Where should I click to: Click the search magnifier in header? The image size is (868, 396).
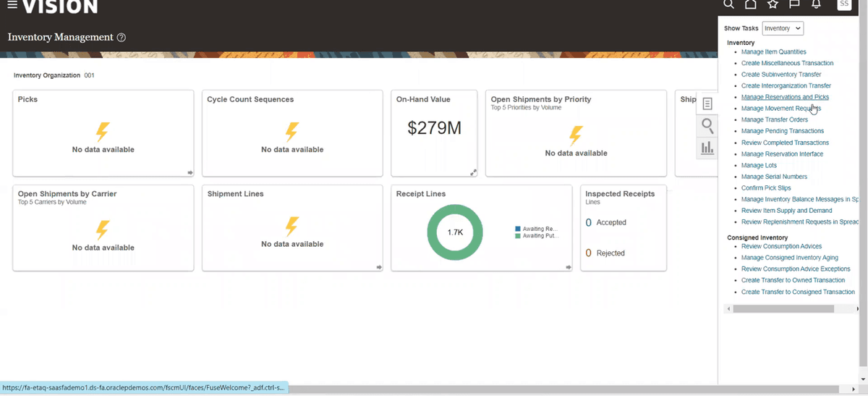[729, 4]
